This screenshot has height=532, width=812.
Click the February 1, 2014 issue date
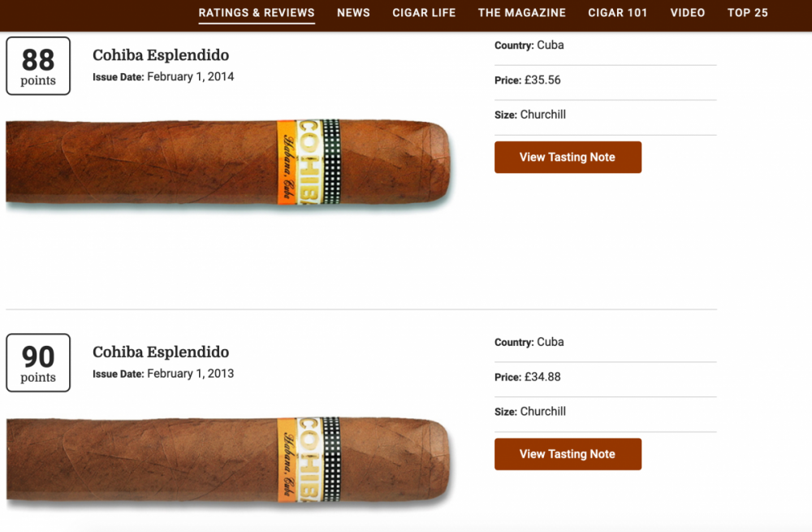tap(190, 76)
